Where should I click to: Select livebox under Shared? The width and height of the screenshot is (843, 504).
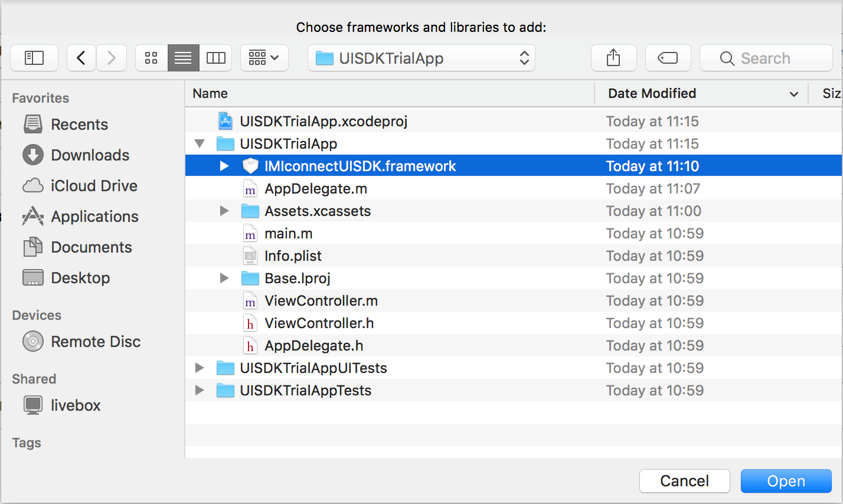click(x=61, y=405)
